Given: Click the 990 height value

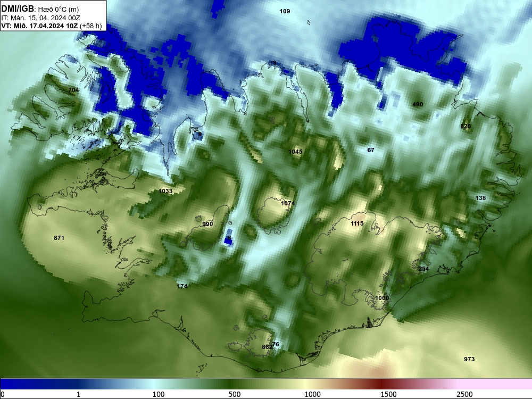Looking at the screenshot, I should [x=207, y=224].
